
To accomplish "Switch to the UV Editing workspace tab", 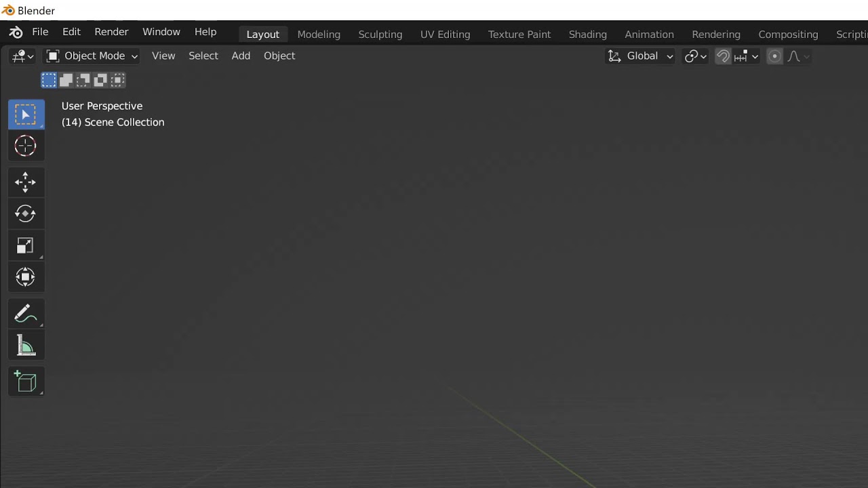I will click(x=446, y=35).
